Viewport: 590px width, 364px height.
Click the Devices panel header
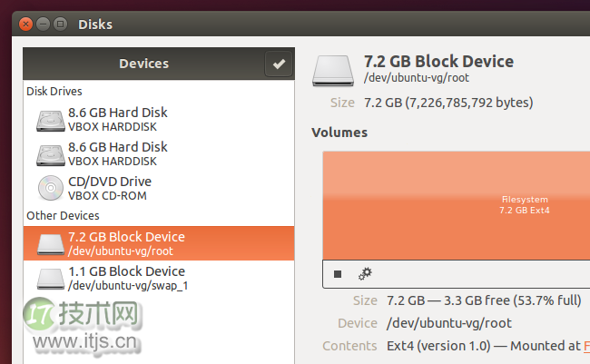click(x=143, y=64)
